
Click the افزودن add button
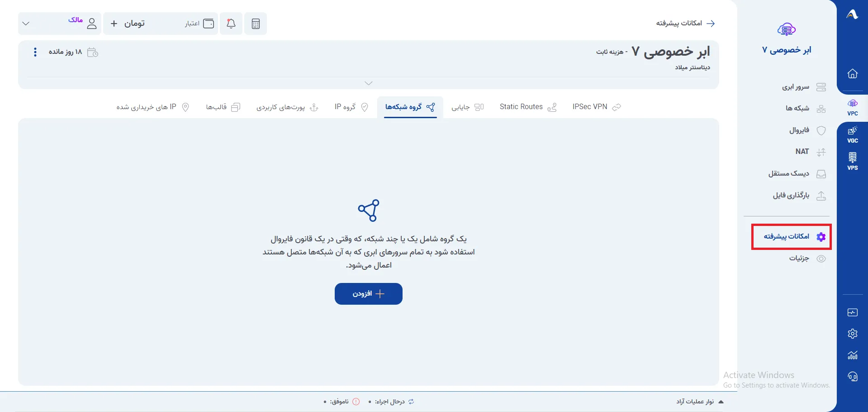click(x=369, y=294)
